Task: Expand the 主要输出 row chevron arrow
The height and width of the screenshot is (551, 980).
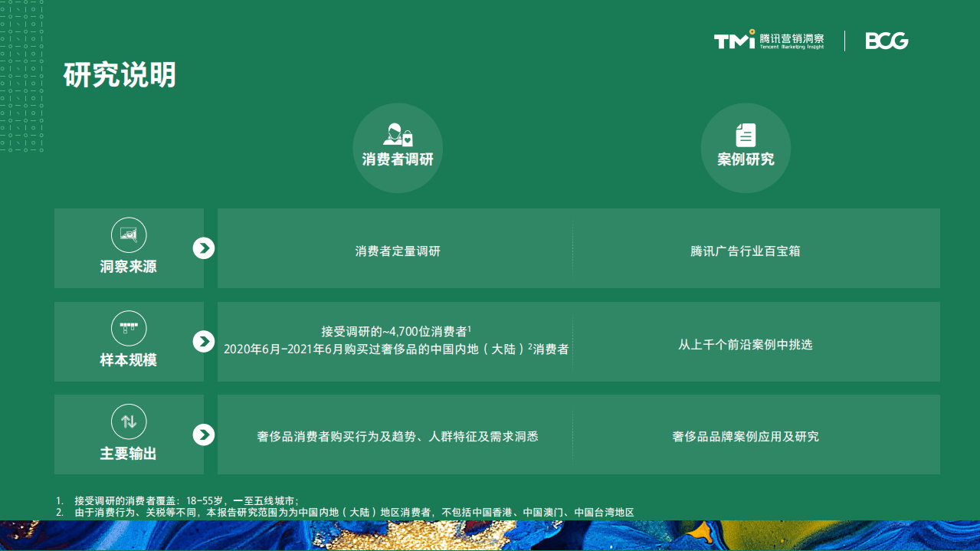Action: (204, 435)
